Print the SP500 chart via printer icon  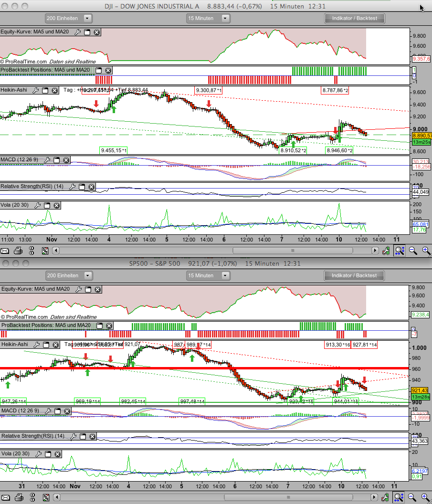[x=19, y=498]
